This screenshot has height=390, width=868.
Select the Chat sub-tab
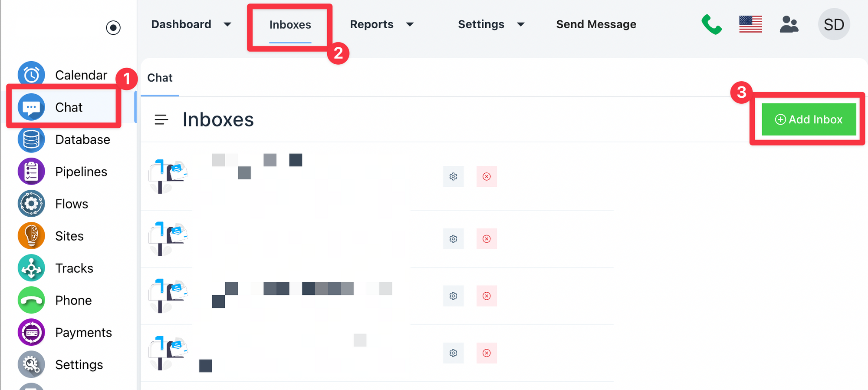point(160,78)
